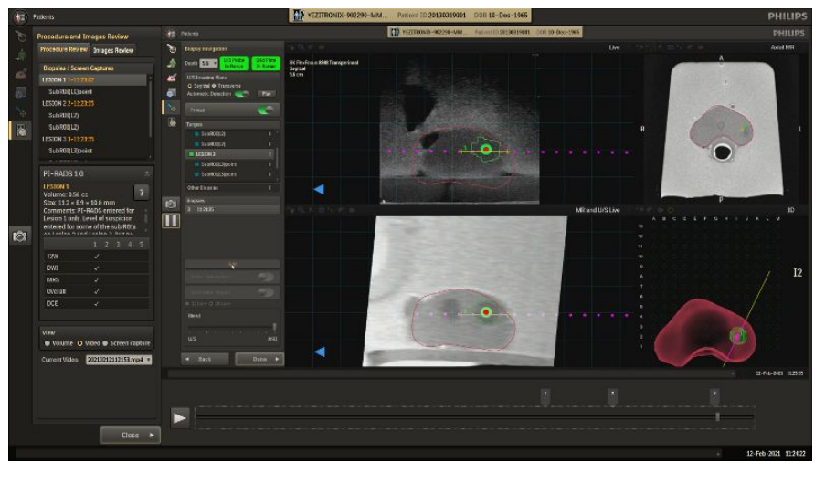This screenshot has height=504, width=825.
Task: Select highlighted biopsy navigation icon in inner sidebar
Action: 172,107
